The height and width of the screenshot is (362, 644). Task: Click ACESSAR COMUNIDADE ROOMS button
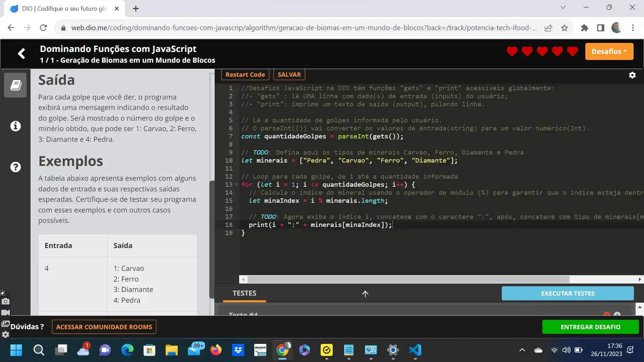click(104, 327)
